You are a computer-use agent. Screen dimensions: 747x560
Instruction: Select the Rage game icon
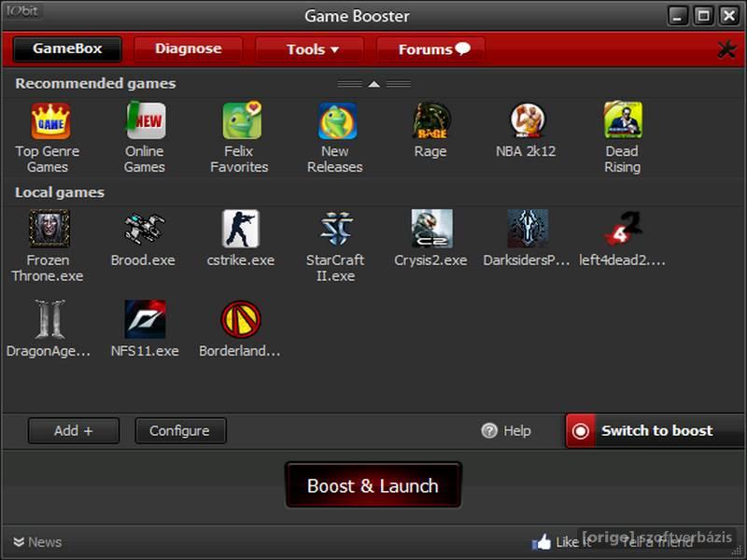tap(431, 120)
